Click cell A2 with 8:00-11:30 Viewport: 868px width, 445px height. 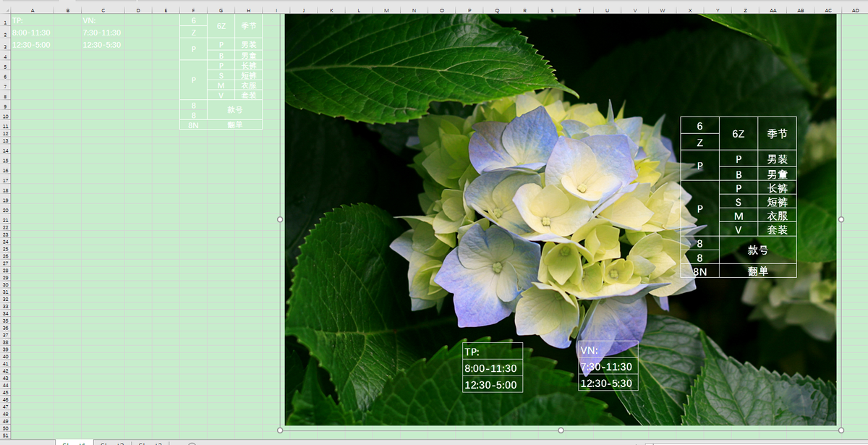click(x=33, y=33)
